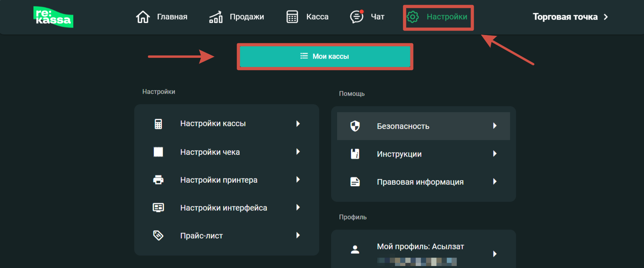Click the printer icon in the settings list
The width and height of the screenshot is (644, 268).
click(x=158, y=180)
